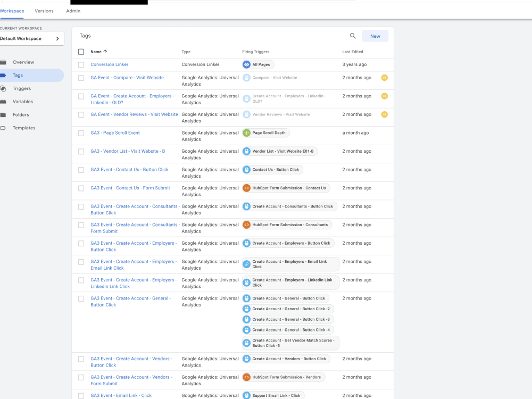
Task: Toggle the select-all checkbox in the table header
Action: 81,52
